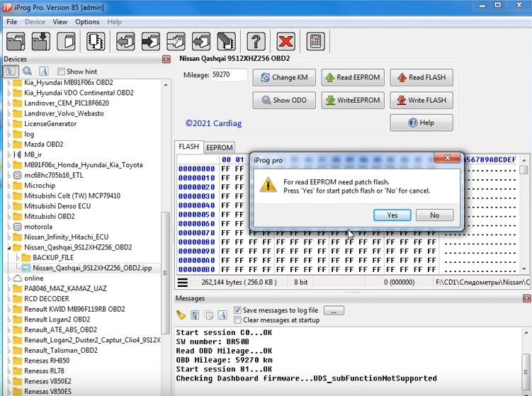532x396 pixels.
Task: Click the Mileage input field
Action: point(229,74)
